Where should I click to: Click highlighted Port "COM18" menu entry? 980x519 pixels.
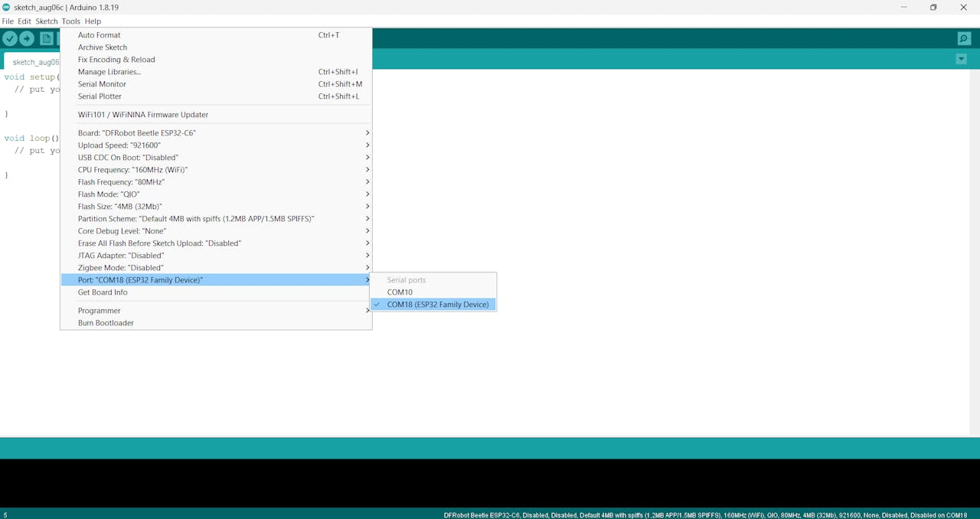(x=216, y=280)
